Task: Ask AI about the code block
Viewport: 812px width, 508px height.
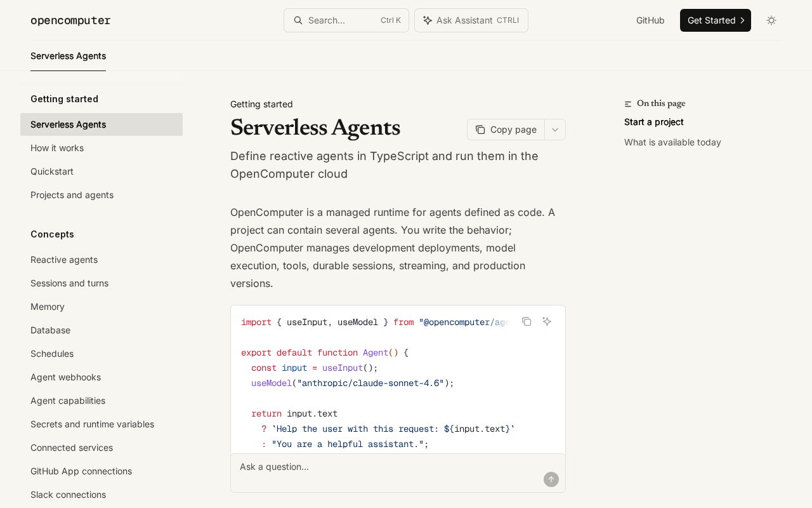Action: tap(547, 321)
